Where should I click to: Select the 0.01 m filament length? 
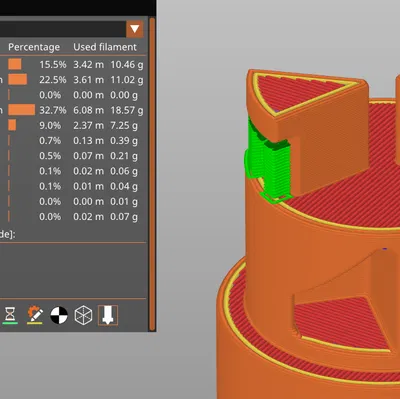coord(88,186)
